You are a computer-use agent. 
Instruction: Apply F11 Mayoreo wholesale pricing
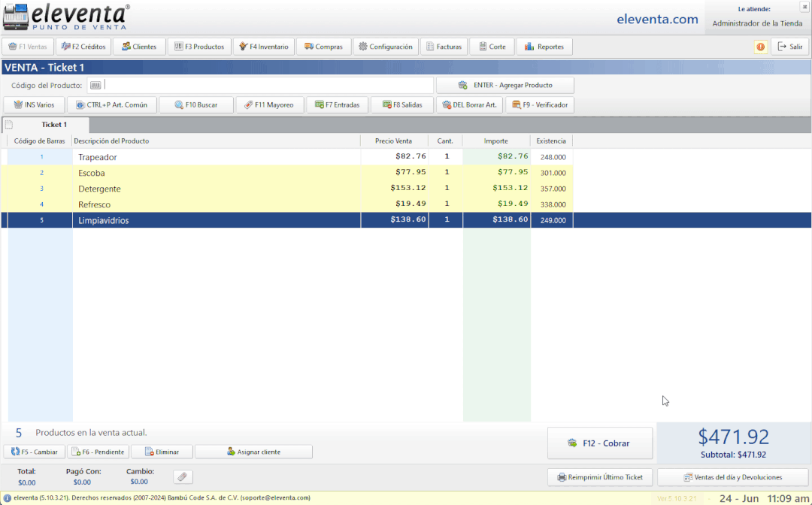tap(268, 105)
